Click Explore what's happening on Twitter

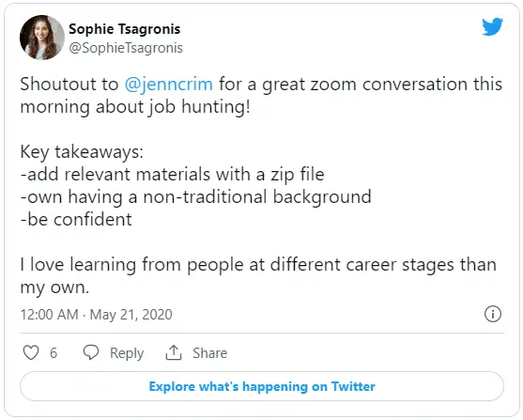[x=262, y=386]
